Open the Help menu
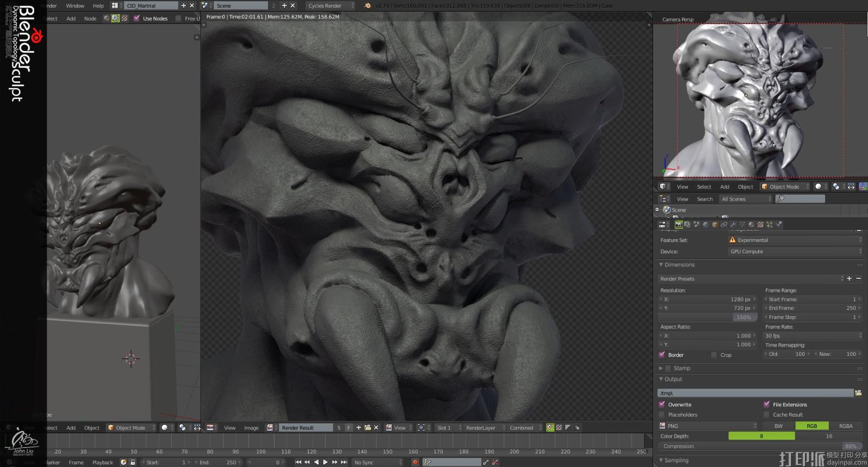 [x=98, y=5]
